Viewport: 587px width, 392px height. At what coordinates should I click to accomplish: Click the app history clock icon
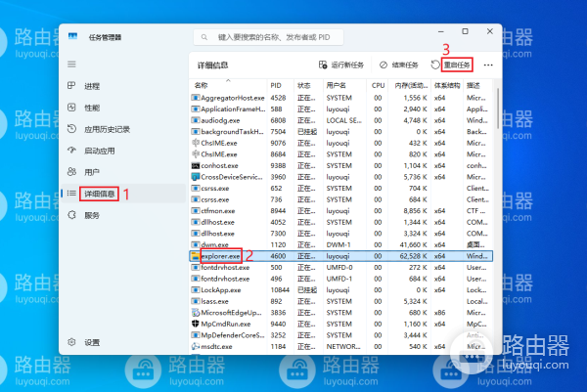pos(71,129)
